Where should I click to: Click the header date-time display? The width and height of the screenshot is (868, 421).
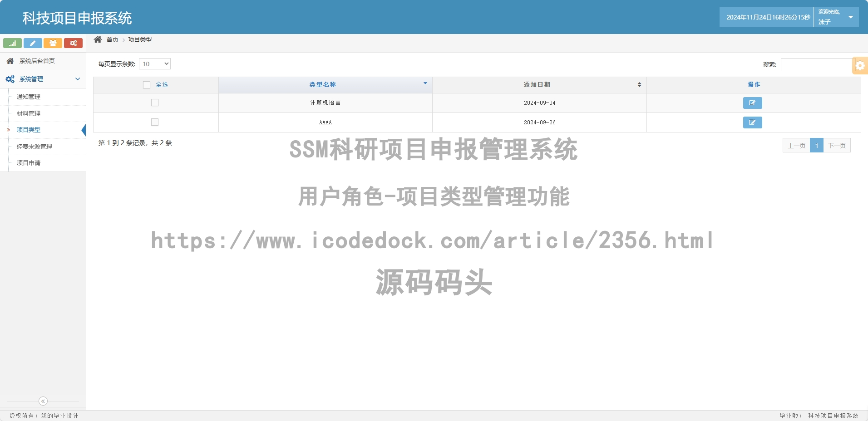point(768,17)
